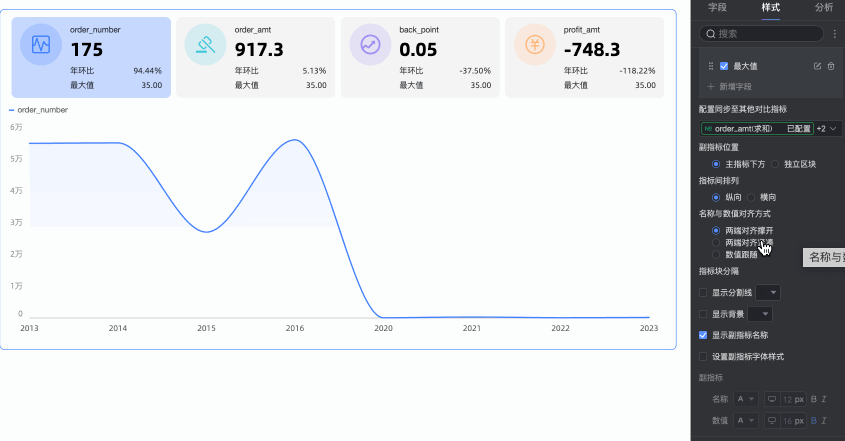Click the back_point trend arrow icon
The height and width of the screenshot is (441, 845).
pyautogui.click(x=370, y=45)
